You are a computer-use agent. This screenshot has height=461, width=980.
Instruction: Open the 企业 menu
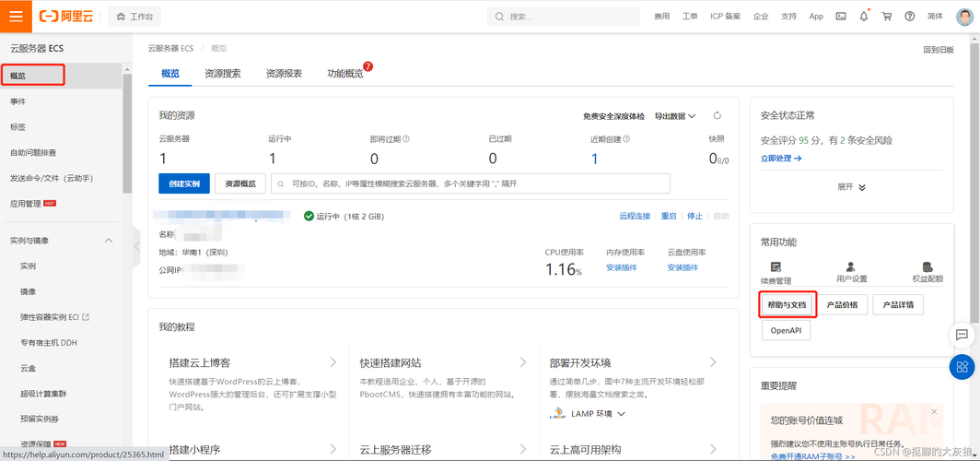[761, 17]
